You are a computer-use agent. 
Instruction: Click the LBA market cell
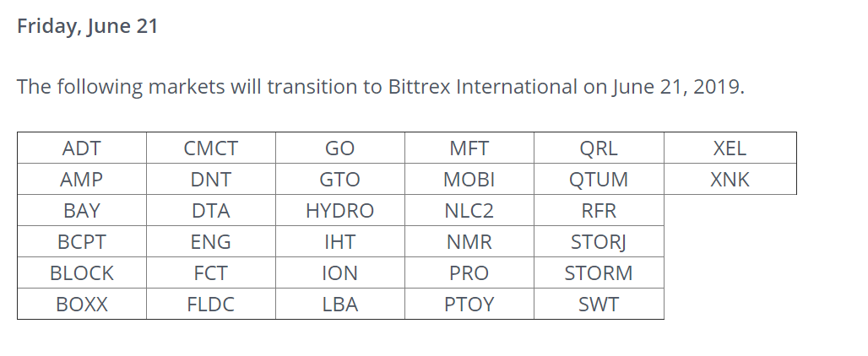tap(340, 304)
